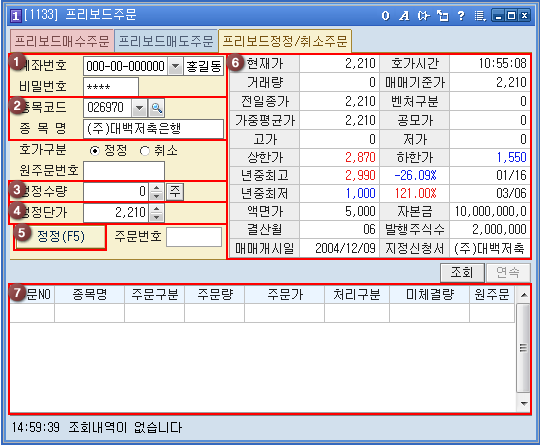This screenshot has width=540, height=445.
Task: Click the window arrangement icon in title bar
Action: (443, 16)
